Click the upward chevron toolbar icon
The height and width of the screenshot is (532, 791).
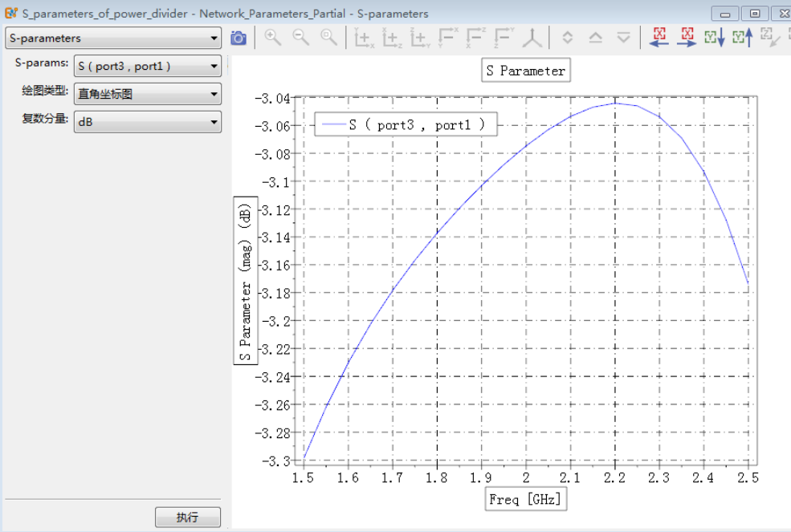click(x=596, y=38)
